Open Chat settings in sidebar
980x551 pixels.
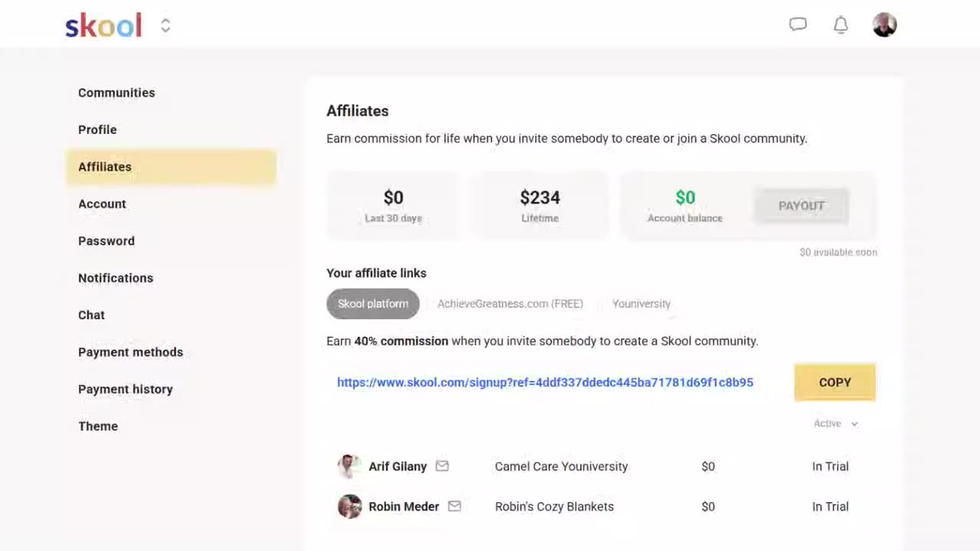coord(91,315)
